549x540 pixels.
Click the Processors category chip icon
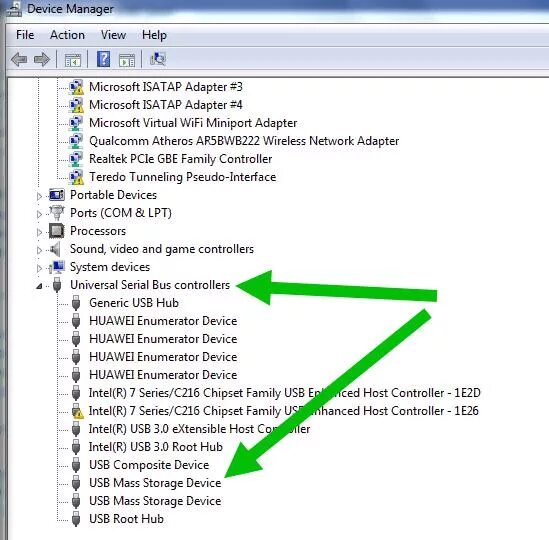click(57, 231)
